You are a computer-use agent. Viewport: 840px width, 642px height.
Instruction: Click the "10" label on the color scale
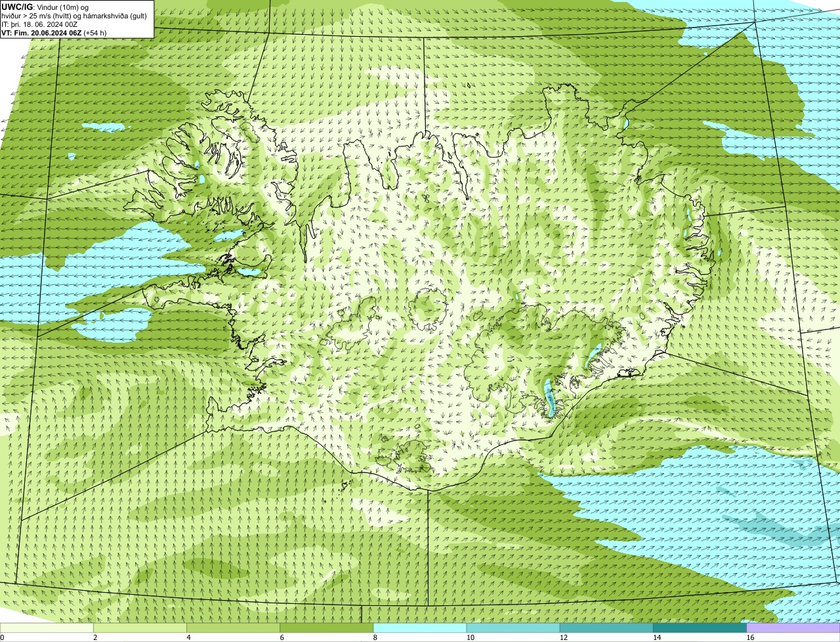point(471,637)
